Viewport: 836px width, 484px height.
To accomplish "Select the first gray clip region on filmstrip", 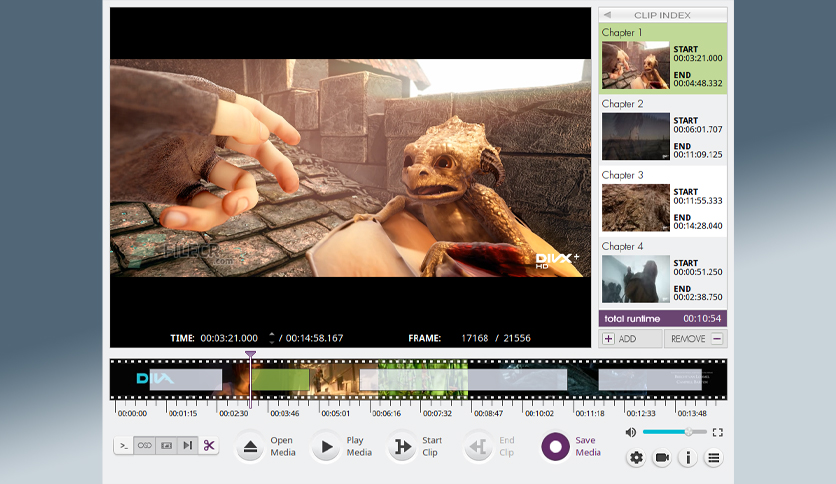I will pyautogui.click(x=186, y=380).
